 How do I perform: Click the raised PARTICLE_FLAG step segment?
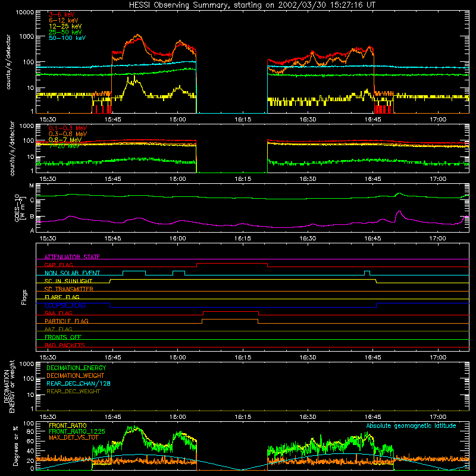click(x=230, y=320)
